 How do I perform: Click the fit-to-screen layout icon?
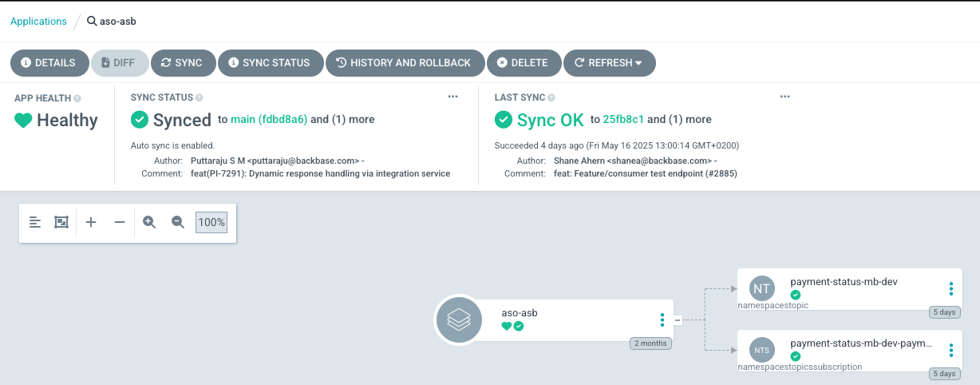point(61,222)
